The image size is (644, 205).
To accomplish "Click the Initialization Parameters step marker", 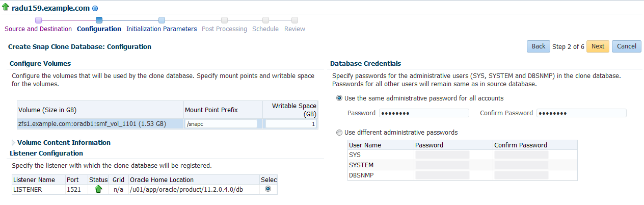I will pyautogui.click(x=162, y=20).
